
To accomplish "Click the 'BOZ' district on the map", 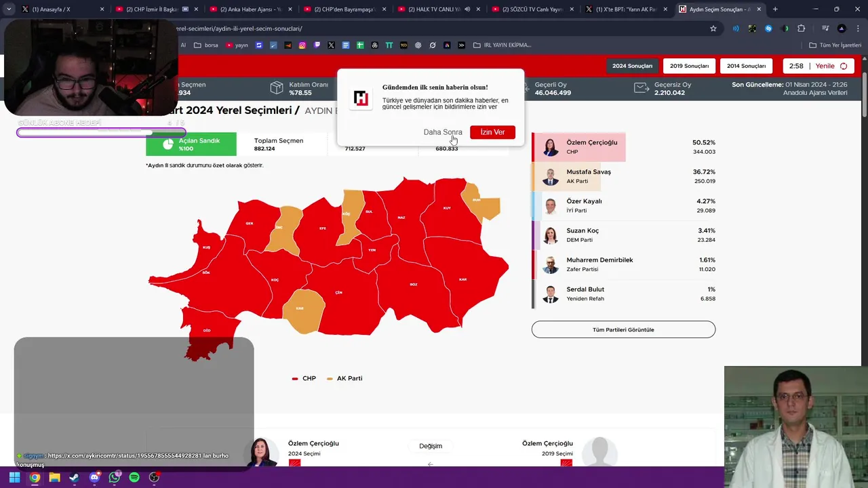I will coord(414,284).
